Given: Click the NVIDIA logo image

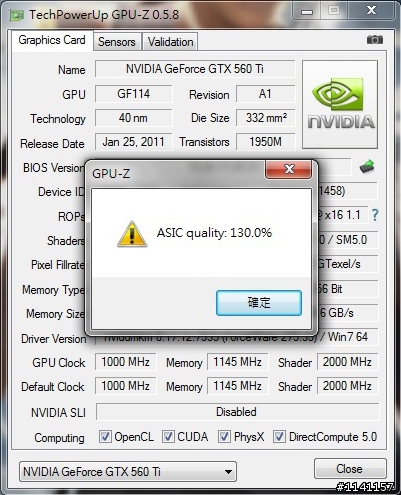Looking at the screenshot, I should pos(340,104).
